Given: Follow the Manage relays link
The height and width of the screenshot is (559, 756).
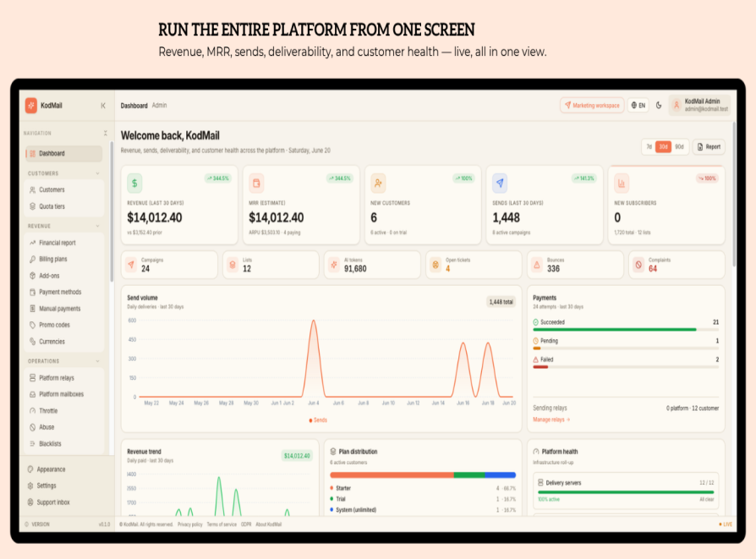Looking at the screenshot, I should (551, 419).
